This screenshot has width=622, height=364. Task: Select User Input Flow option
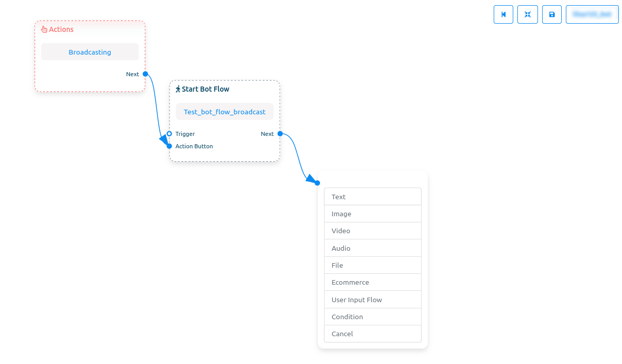(x=373, y=300)
